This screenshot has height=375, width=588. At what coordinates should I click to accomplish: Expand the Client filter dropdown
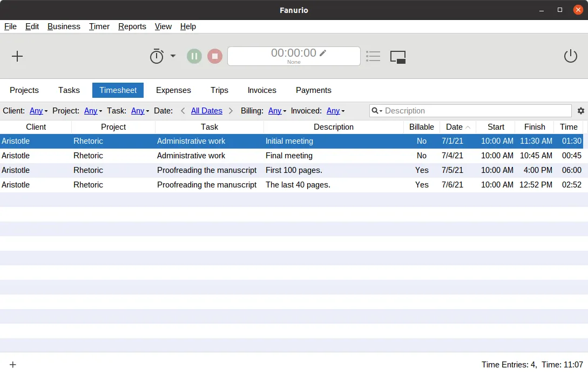point(39,111)
